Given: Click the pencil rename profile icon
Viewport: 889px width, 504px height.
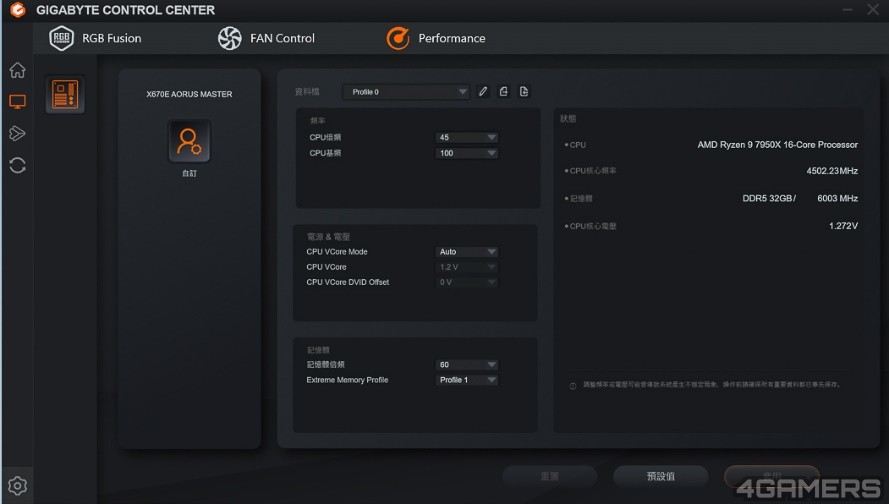Looking at the screenshot, I should click(483, 91).
